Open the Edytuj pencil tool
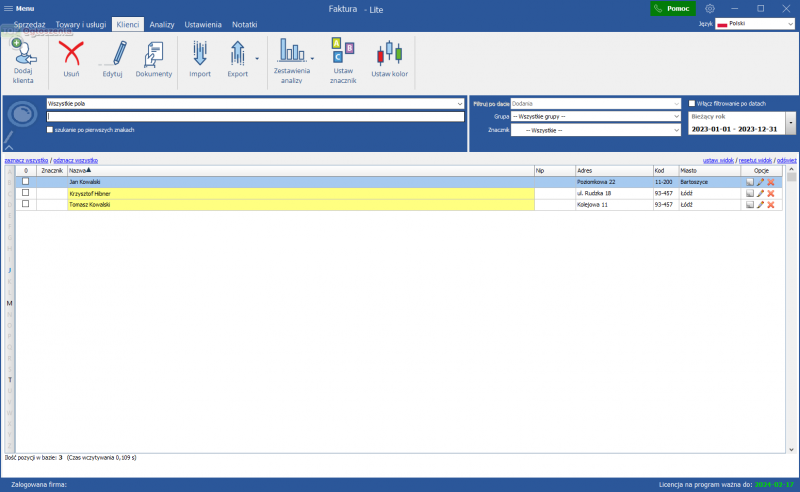The height and width of the screenshot is (492, 800). coord(113,54)
